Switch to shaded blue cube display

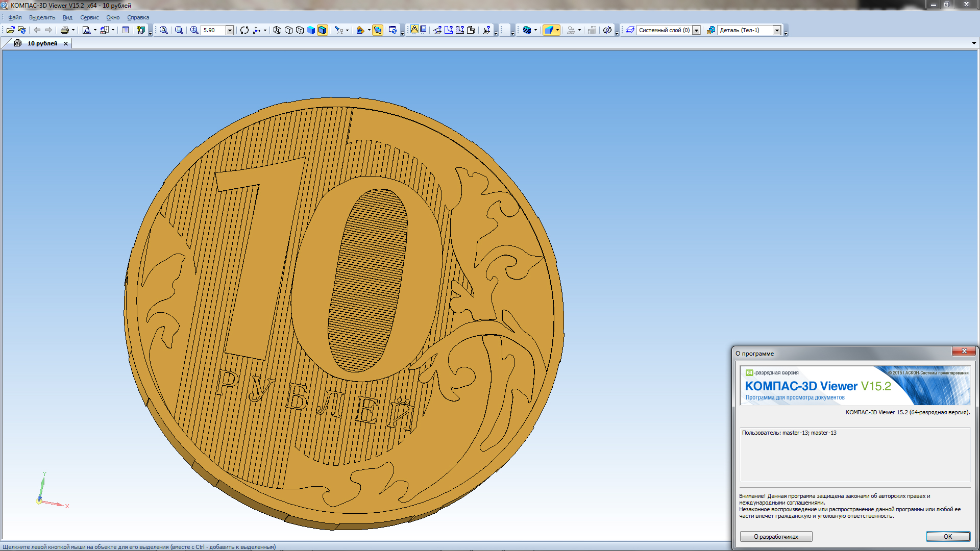[311, 30]
